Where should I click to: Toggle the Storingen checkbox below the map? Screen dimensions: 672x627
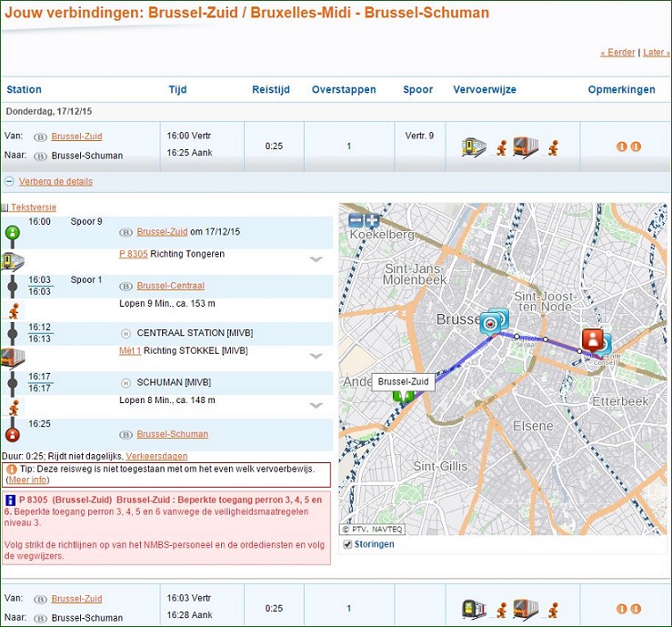point(346,544)
